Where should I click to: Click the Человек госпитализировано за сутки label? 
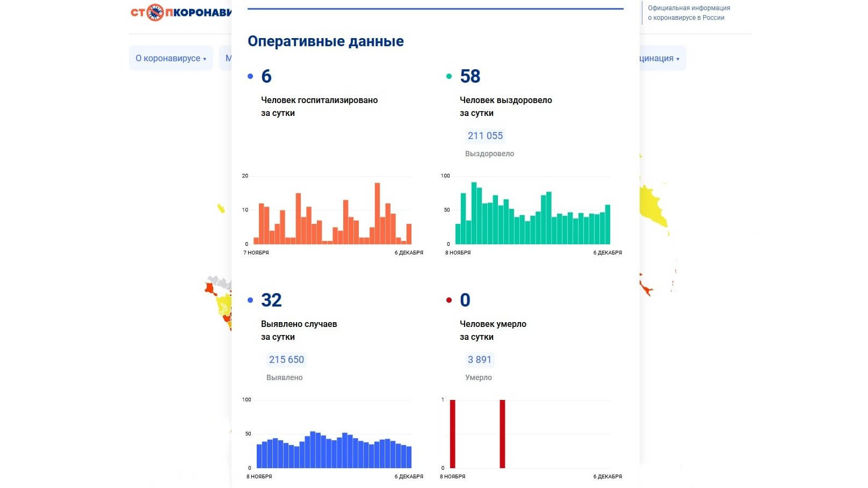319,106
